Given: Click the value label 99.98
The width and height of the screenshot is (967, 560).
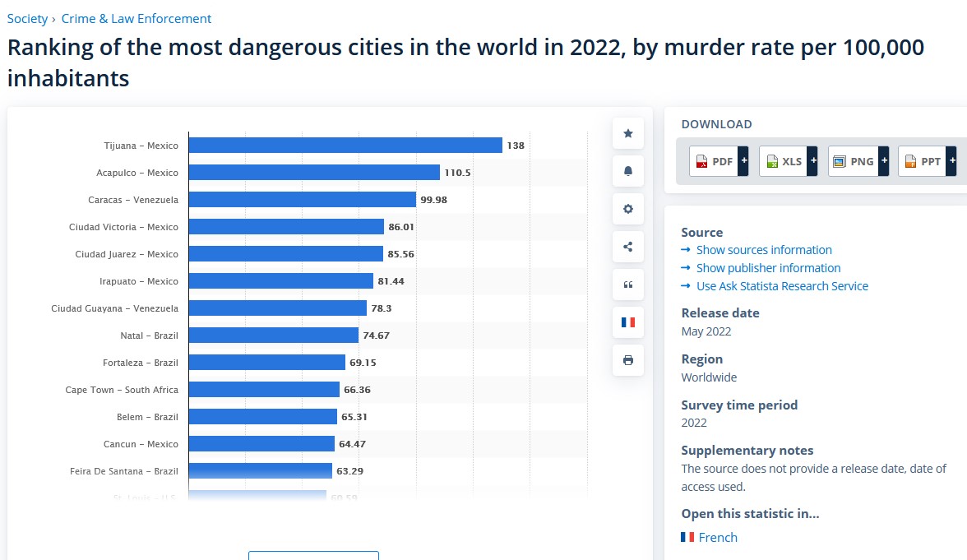Looking at the screenshot, I should 433,200.
